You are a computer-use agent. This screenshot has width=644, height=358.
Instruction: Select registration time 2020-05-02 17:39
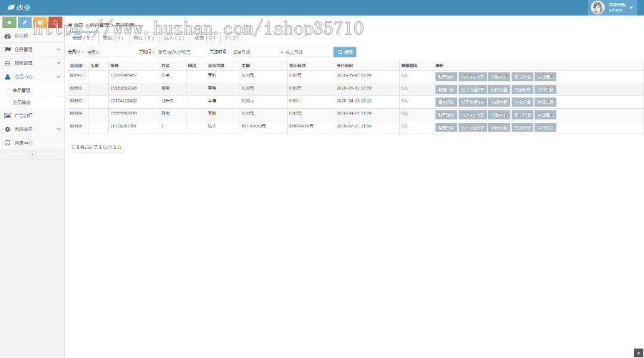[354, 88]
